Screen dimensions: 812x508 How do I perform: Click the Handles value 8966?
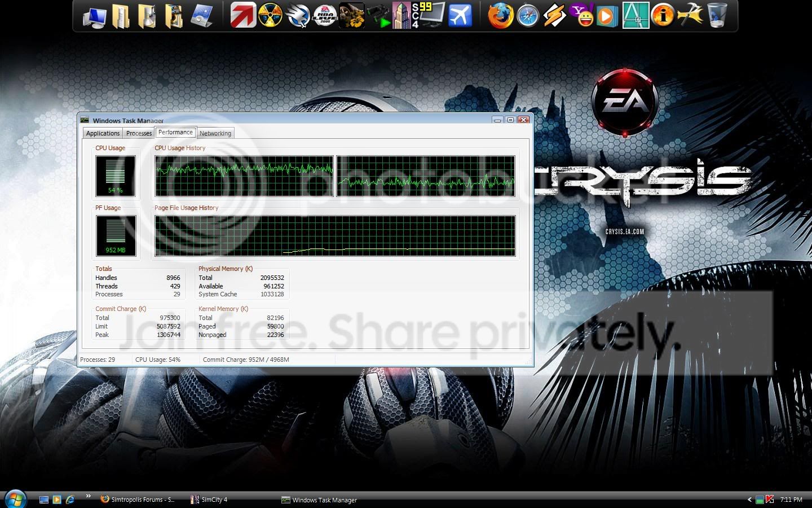tap(173, 278)
